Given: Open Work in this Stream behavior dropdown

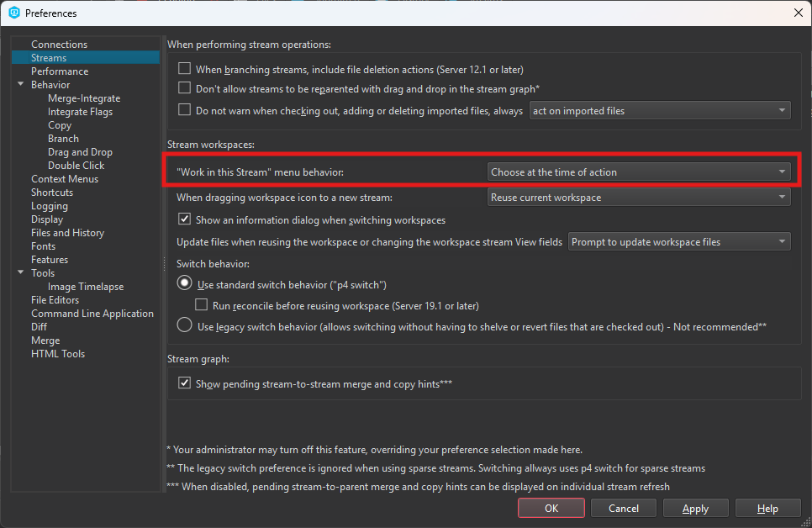Looking at the screenshot, I should [639, 172].
